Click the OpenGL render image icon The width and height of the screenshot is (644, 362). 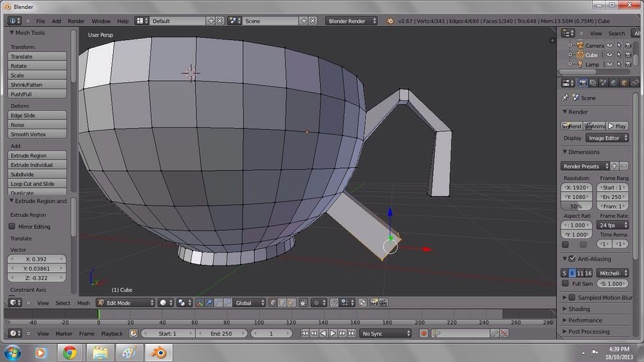coord(374,303)
